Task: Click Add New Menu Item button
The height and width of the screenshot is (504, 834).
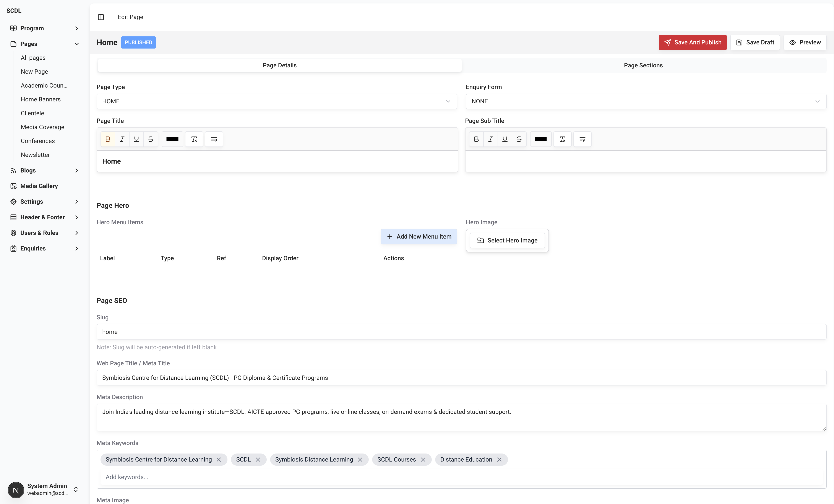Action: [419, 237]
